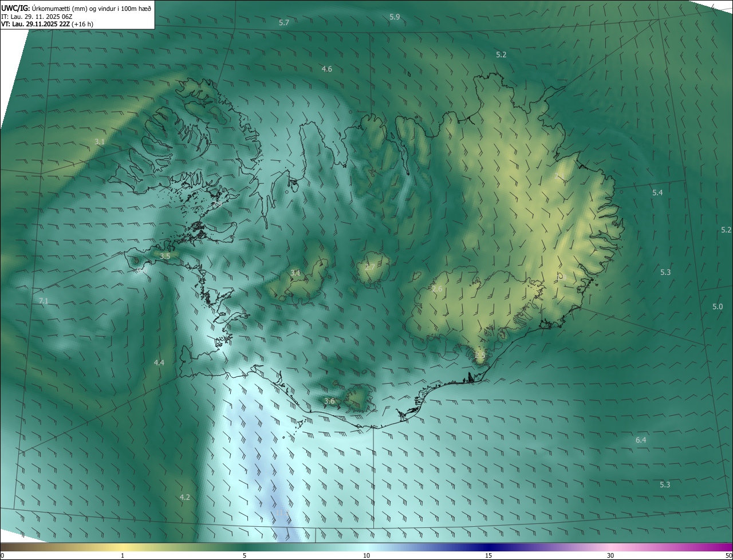Click the map value 2.7
Image resolution: width=733 pixels, height=560 pixels.
coord(370,267)
